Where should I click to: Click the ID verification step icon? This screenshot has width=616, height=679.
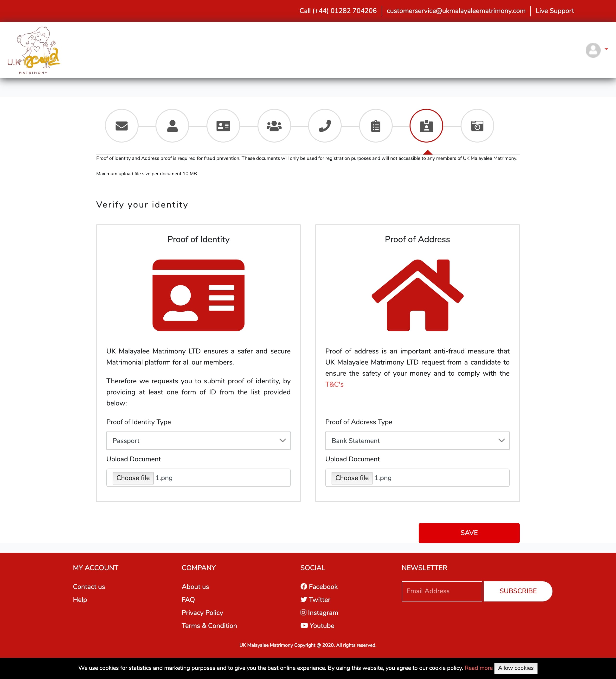click(426, 125)
